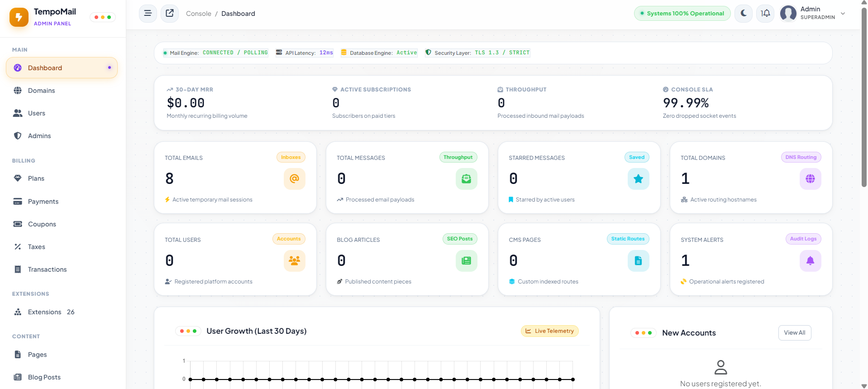Click the System Alerts bell icon
Screen dimensions: 868x389
pyautogui.click(x=811, y=261)
